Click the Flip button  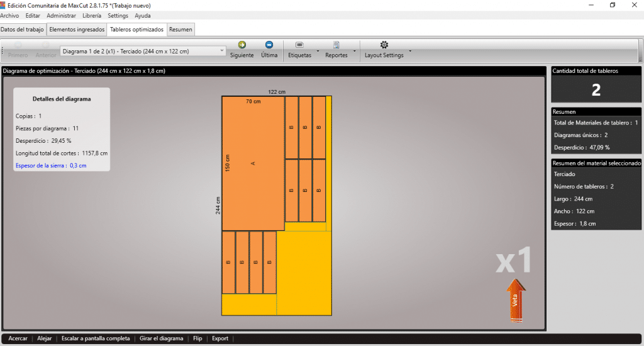click(x=197, y=338)
